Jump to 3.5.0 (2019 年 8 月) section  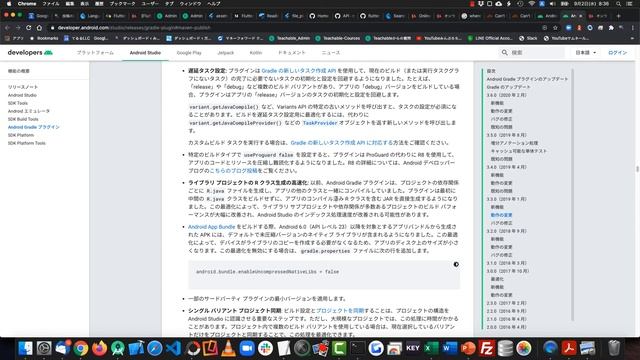506,135
